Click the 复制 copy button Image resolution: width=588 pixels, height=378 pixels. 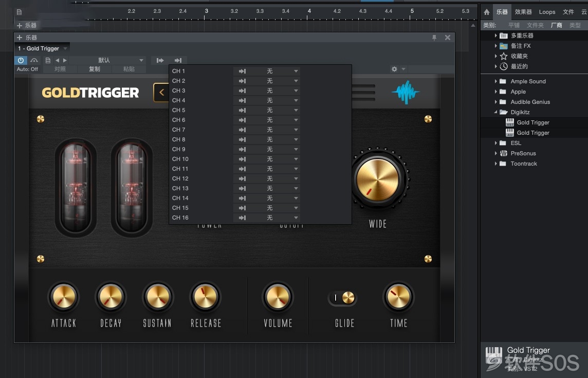[95, 69]
